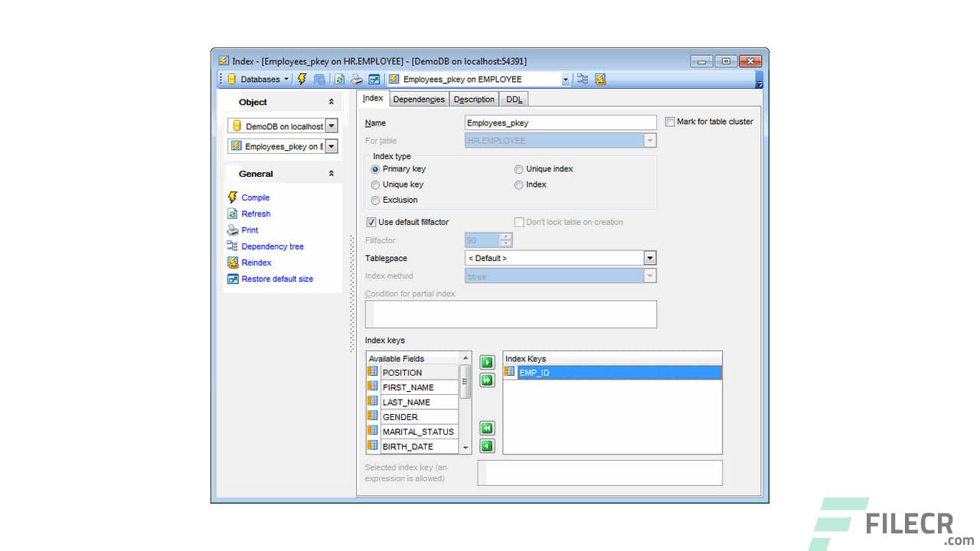Enable the Mark for table cluster checkbox
Screen dimensions: 980x551
[670, 122]
